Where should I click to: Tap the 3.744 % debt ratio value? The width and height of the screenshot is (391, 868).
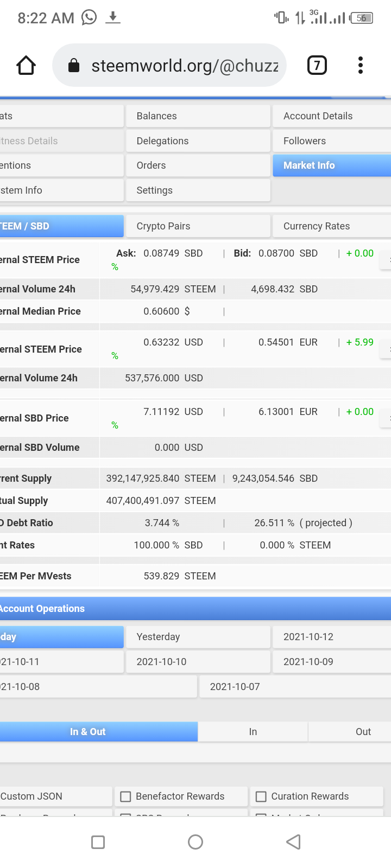(x=162, y=523)
